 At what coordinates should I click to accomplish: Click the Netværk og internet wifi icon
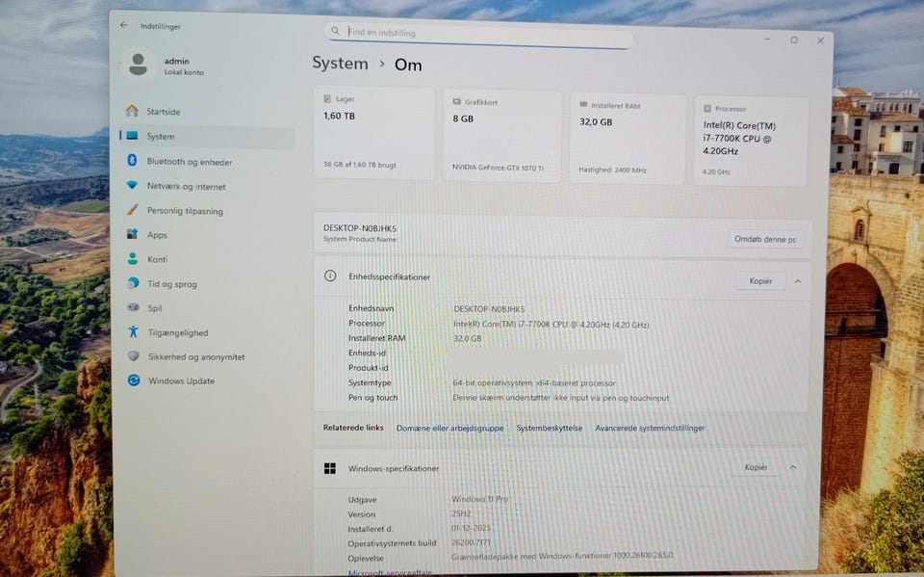click(x=132, y=185)
